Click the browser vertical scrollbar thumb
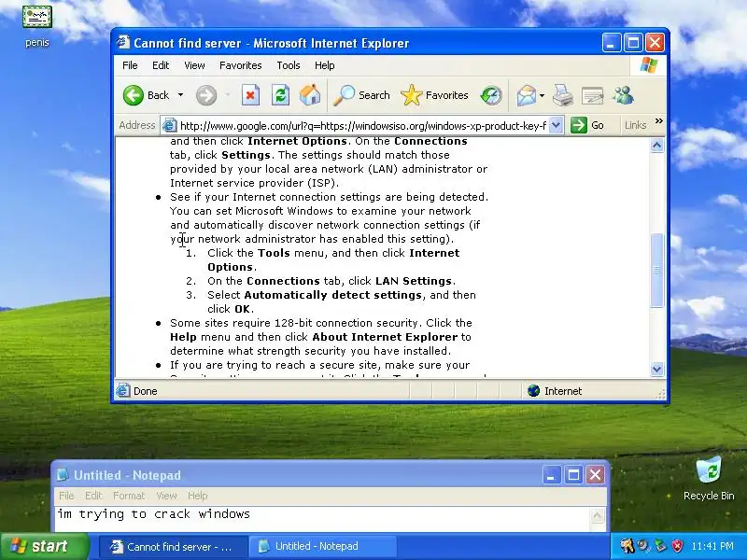Viewport: 747px width, 560px height. (x=657, y=270)
